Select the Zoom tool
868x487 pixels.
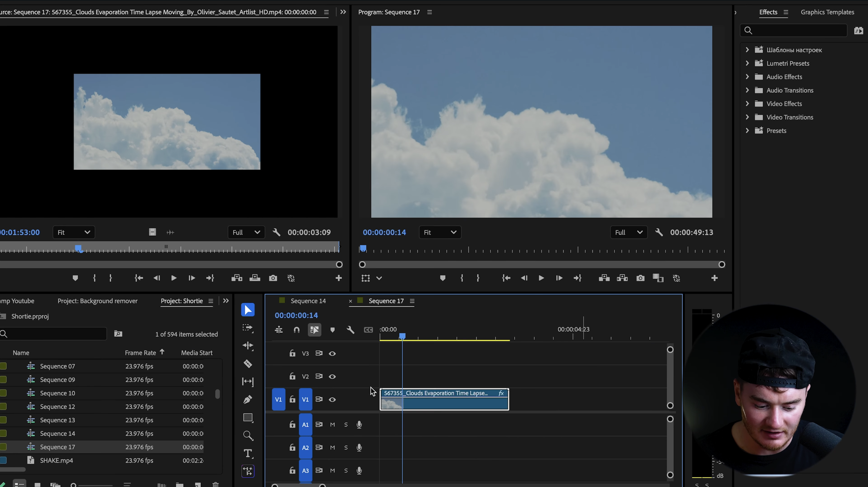pos(248,435)
